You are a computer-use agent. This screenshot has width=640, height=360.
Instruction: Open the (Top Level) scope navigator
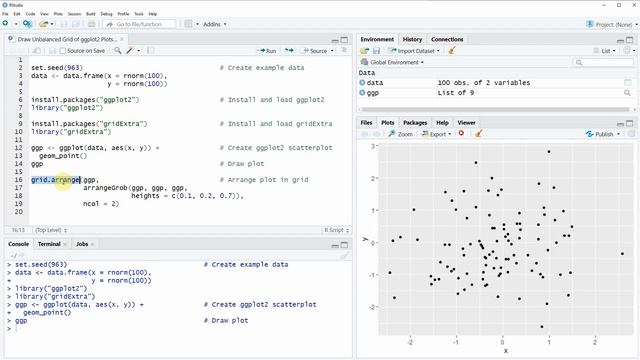coord(51,230)
